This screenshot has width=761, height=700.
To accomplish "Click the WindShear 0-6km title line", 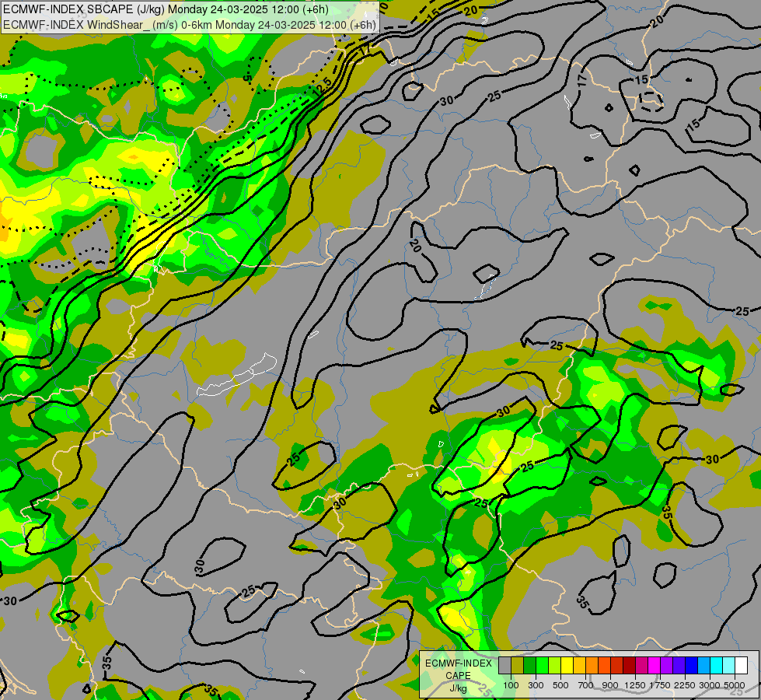I will point(190,25).
